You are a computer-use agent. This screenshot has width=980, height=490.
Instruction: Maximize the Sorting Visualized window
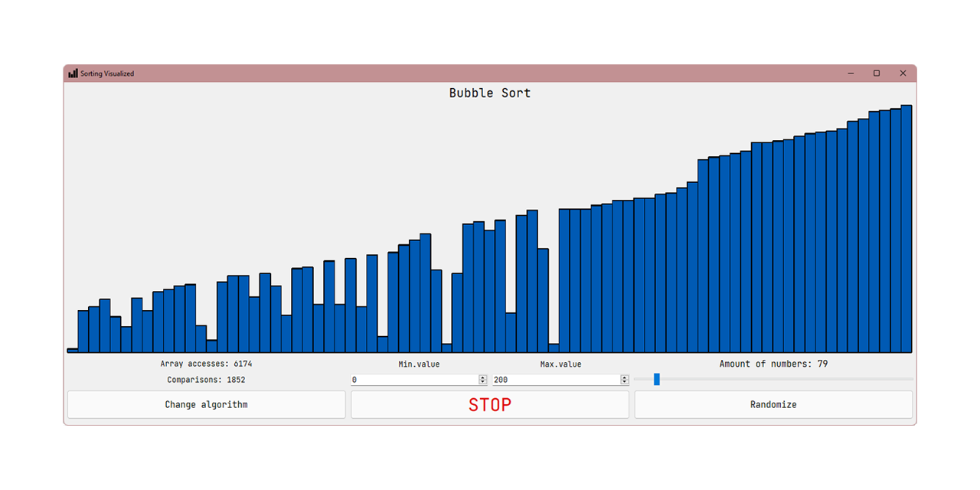[x=877, y=73]
